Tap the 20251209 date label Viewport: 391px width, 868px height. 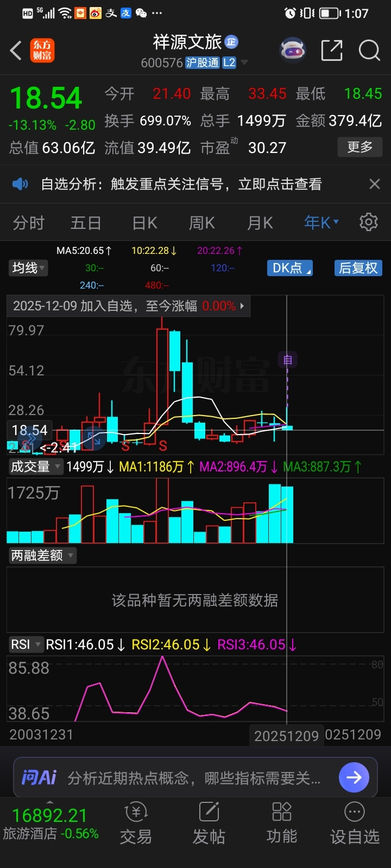[x=286, y=736]
